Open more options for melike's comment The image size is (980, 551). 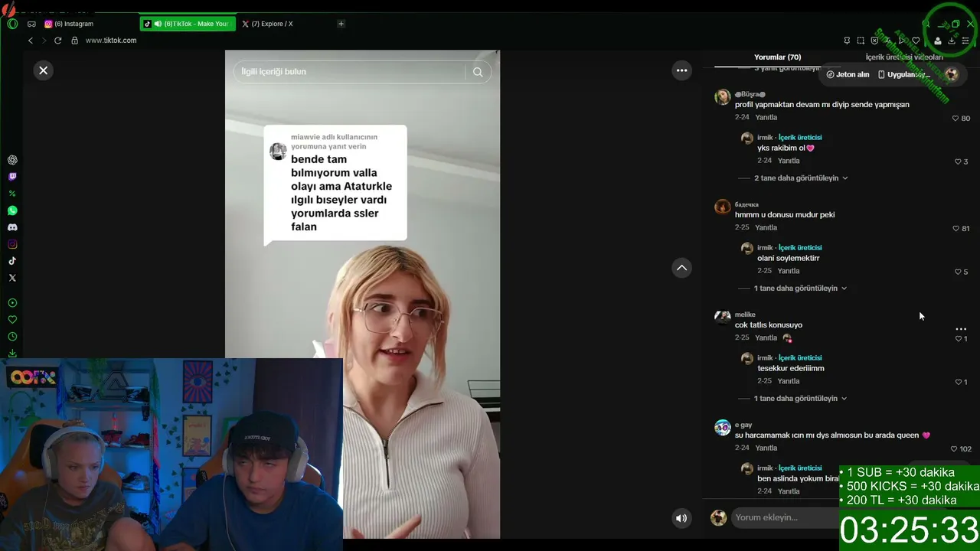961,329
